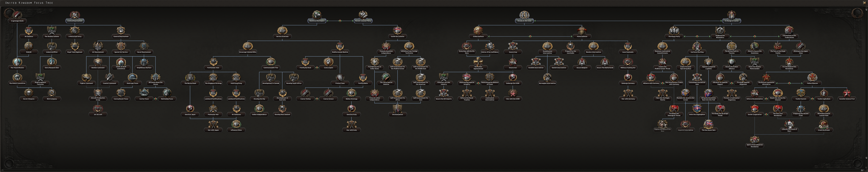Click the Steady As She Goes label
868x172 pixels.
pos(524,21)
